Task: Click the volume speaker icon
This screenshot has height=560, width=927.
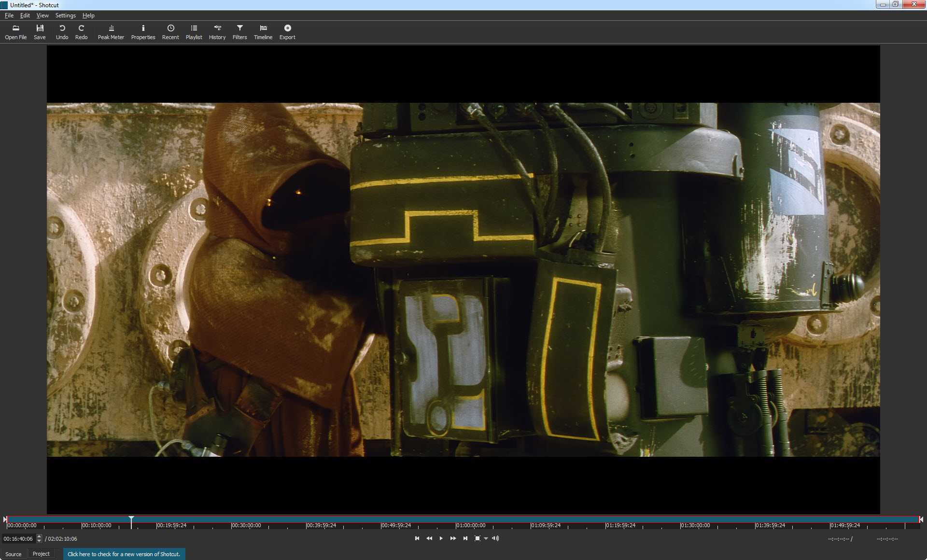Action: click(x=495, y=538)
